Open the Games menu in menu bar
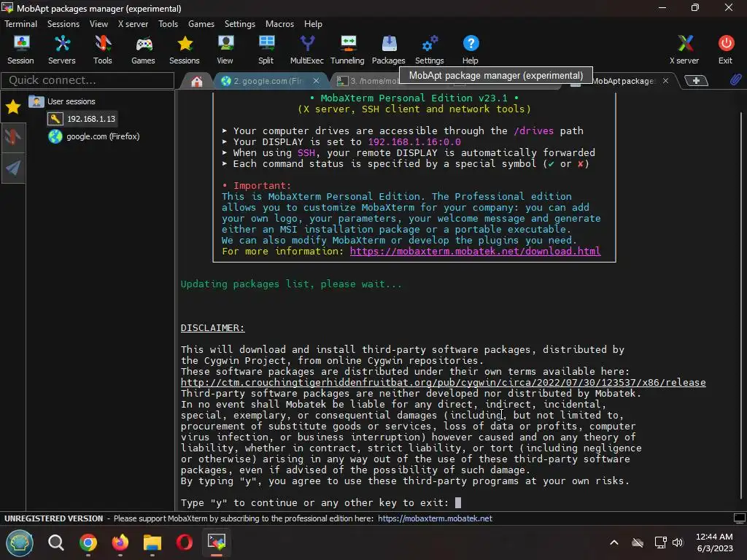 click(201, 24)
